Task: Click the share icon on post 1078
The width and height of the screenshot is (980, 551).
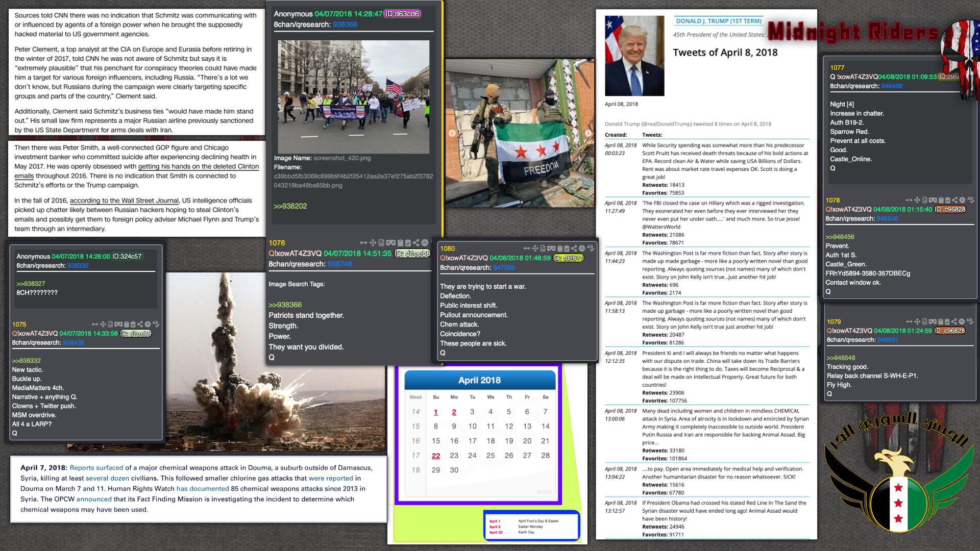Action: [x=955, y=200]
